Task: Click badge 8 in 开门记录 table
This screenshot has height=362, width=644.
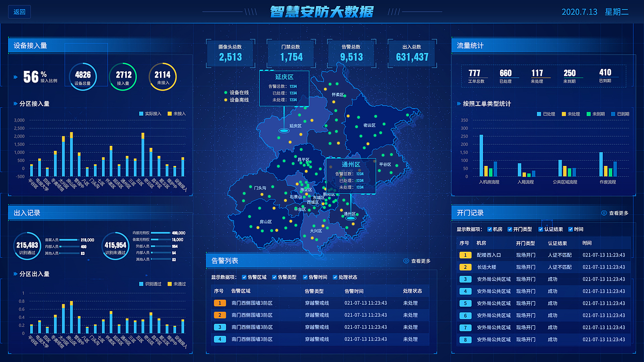Action: click(465, 340)
